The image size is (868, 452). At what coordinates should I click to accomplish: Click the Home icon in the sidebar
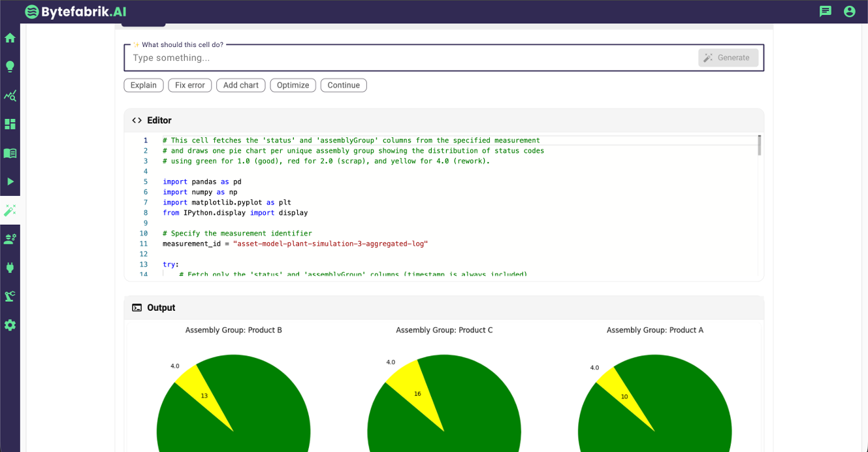coord(10,38)
